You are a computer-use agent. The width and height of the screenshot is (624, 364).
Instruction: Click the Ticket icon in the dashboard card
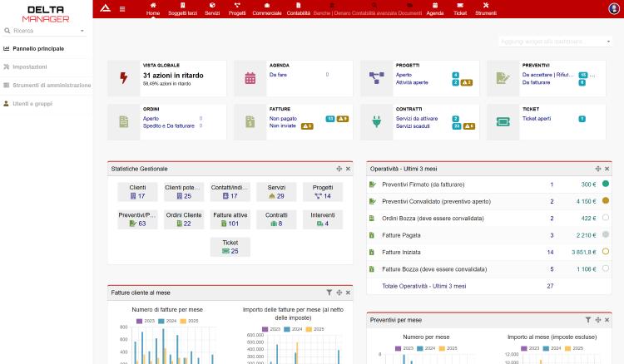tap(503, 121)
